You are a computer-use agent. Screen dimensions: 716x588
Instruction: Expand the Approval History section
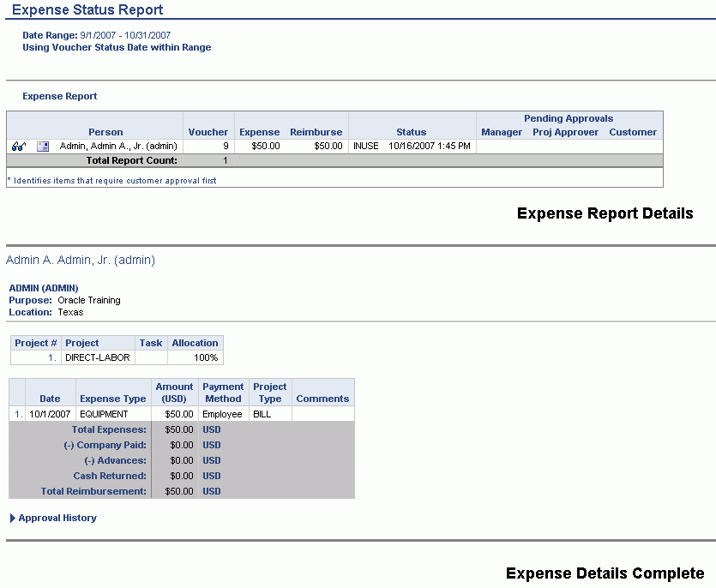(x=56, y=518)
